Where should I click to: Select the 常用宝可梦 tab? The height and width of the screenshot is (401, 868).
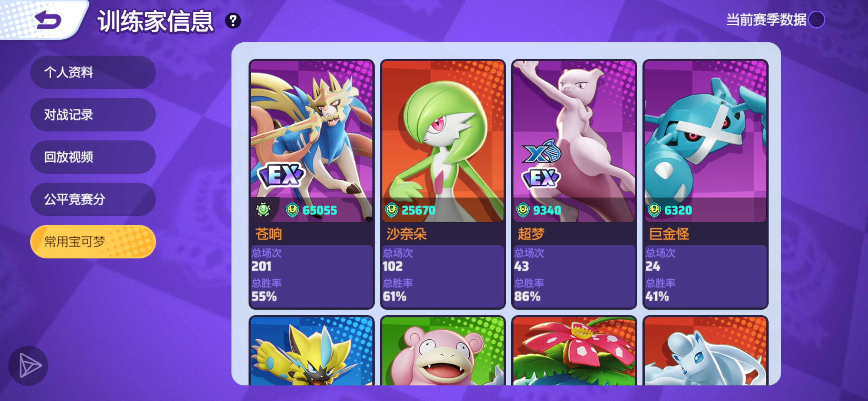[x=93, y=242]
